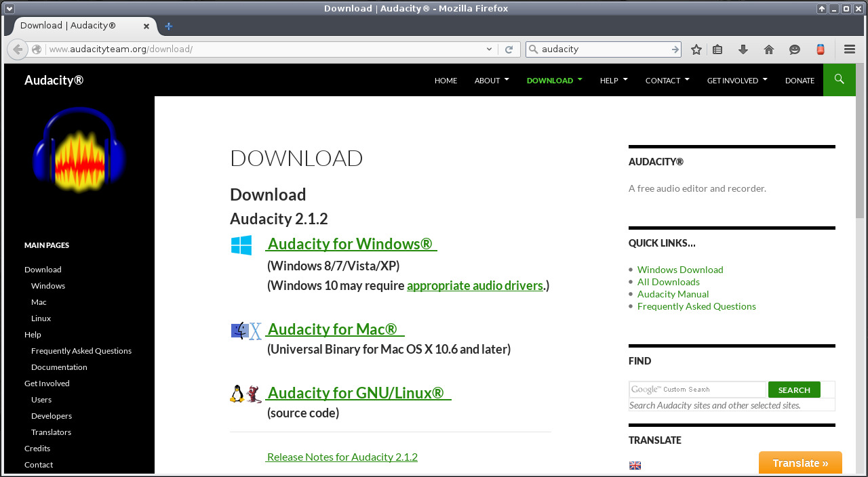Open DONATE in navigation
Viewport: 868px width, 477px height.
pyautogui.click(x=800, y=80)
